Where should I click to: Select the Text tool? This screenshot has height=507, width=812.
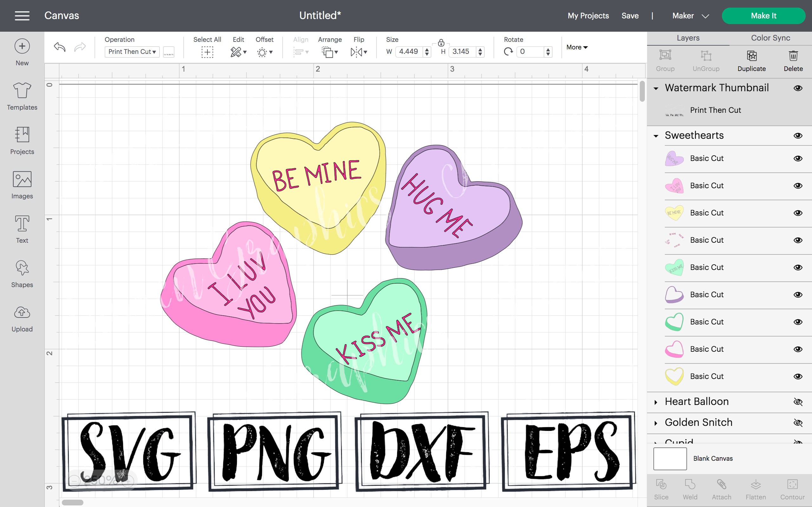tap(22, 225)
